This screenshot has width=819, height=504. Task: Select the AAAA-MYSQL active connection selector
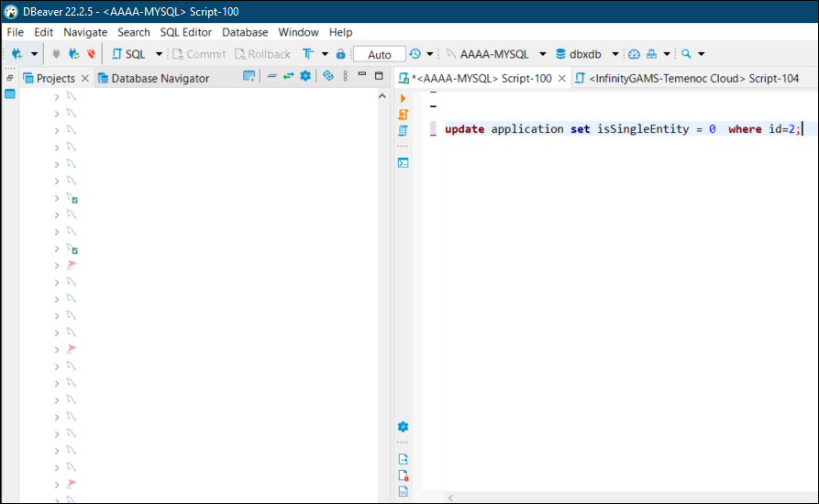click(x=487, y=54)
